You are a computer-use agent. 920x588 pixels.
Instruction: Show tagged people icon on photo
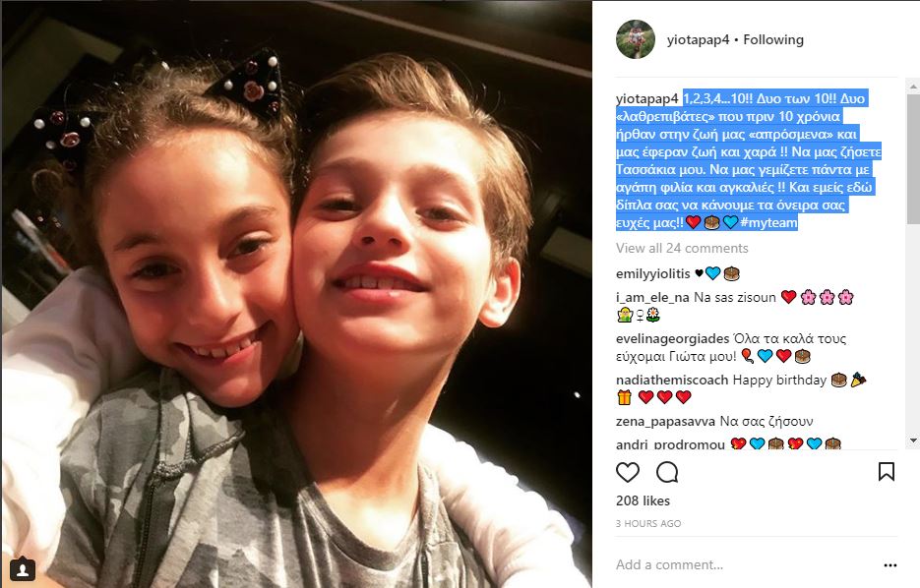tap(23, 568)
